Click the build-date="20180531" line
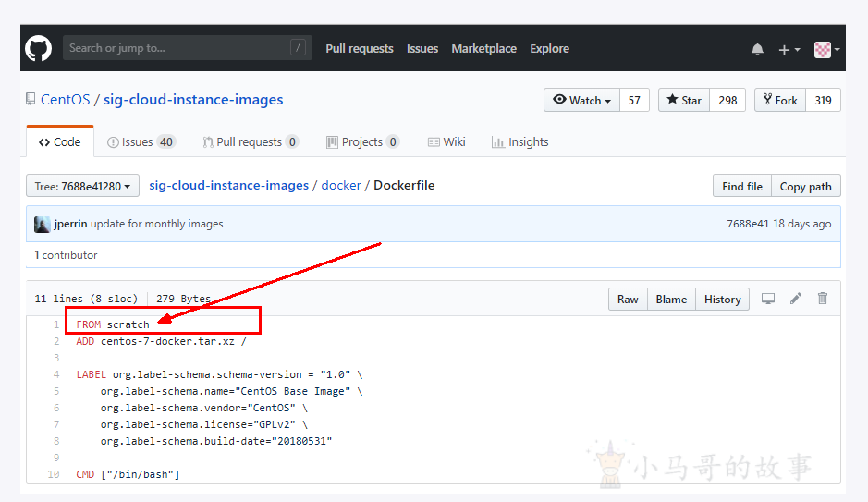Image resolution: width=868 pixels, height=502 pixels. coord(216,441)
